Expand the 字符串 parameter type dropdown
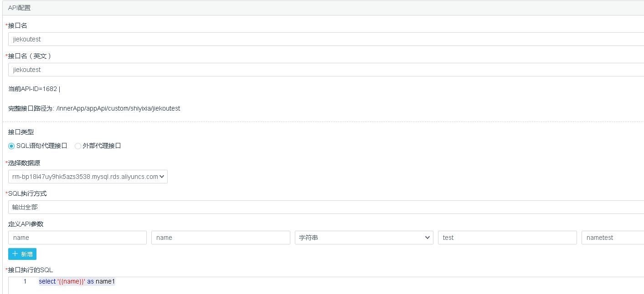The width and height of the screenshot is (644, 294). [364, 238]
